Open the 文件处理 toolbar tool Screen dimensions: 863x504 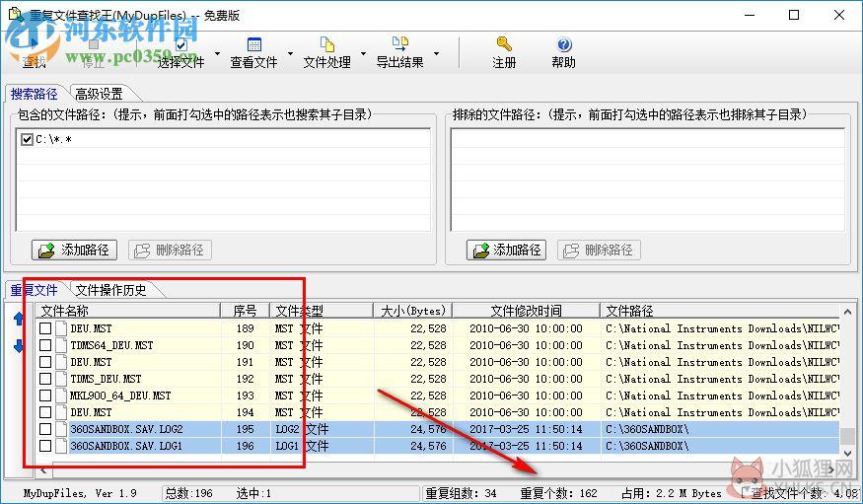[326, 53]
